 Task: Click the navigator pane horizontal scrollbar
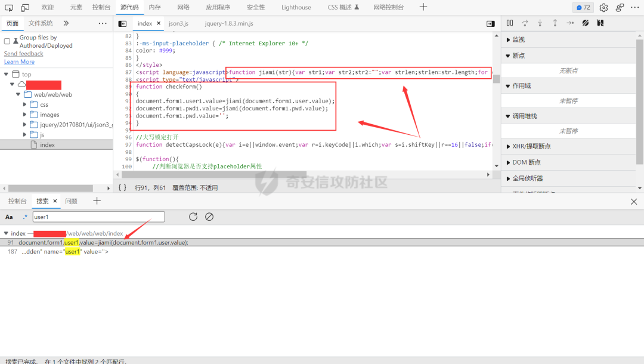pos(51,188)
